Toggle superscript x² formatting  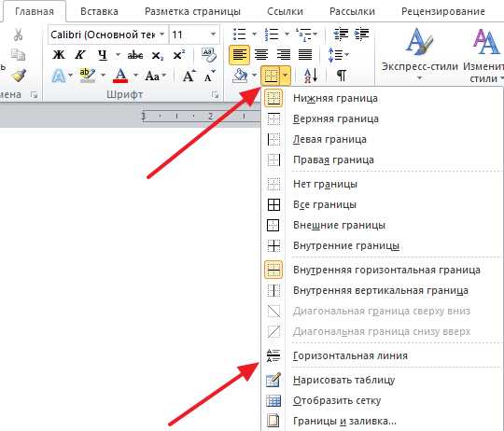click(178, 55)
